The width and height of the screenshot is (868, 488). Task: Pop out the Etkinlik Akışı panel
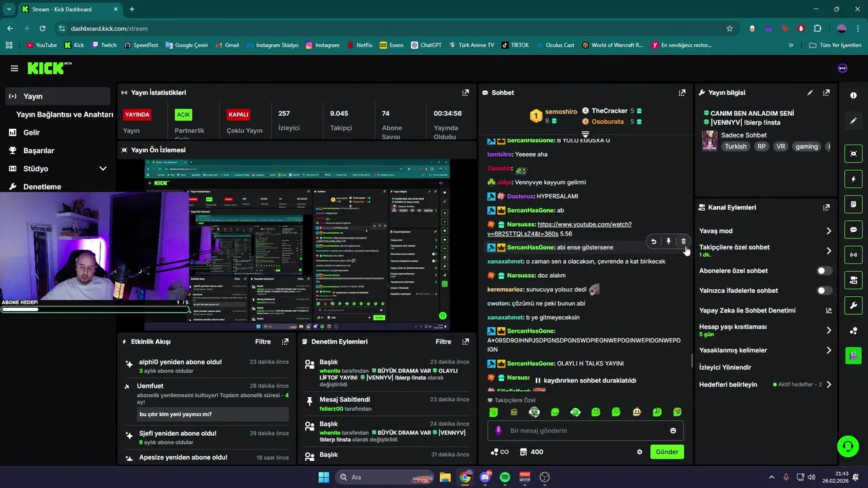point(285,342)
